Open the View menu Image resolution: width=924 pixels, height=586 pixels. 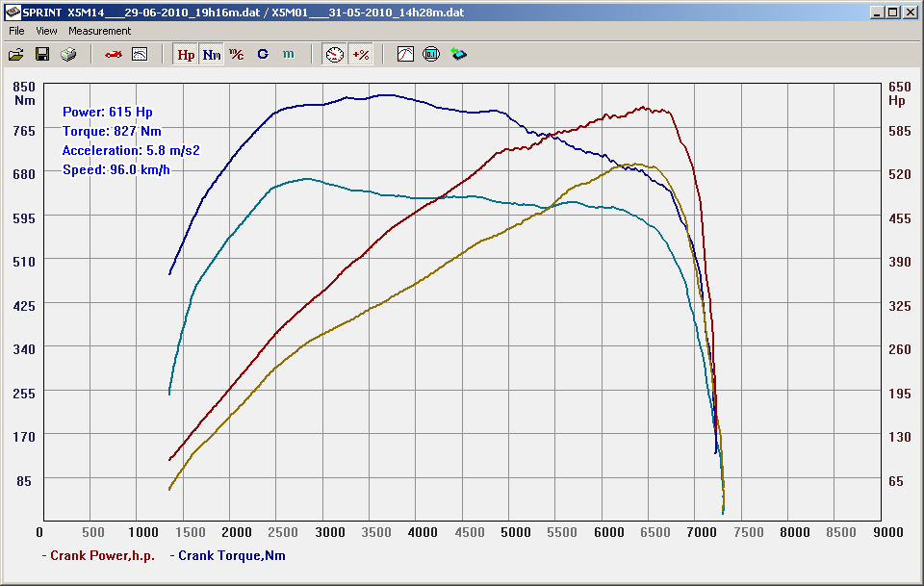[x=46, y=31]
